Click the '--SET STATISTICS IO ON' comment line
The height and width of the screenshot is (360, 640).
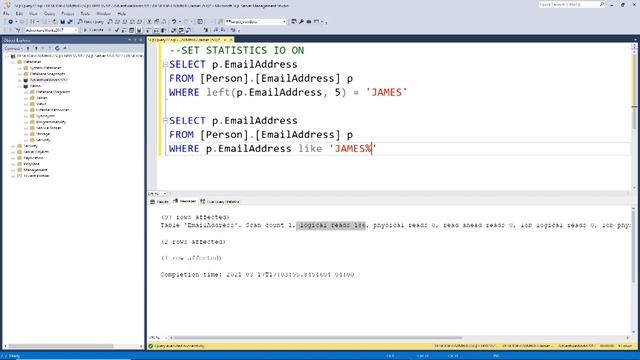coord(237,51)
